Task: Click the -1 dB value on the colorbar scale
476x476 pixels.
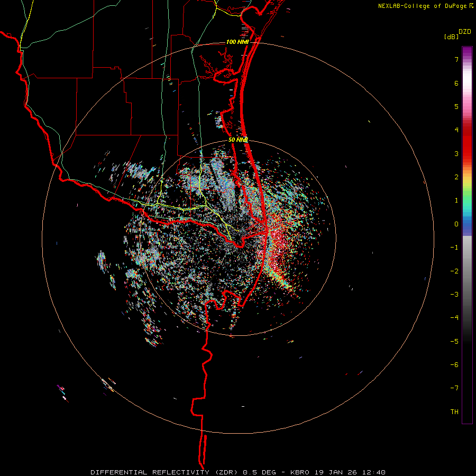Action: [x=454, y=248]
